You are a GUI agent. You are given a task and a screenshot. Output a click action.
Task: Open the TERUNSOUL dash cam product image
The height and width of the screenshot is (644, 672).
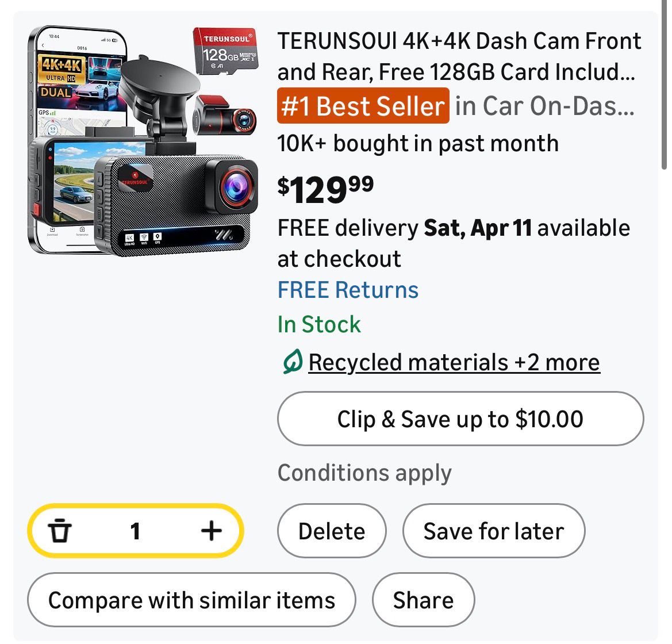[x=143, y=141]
